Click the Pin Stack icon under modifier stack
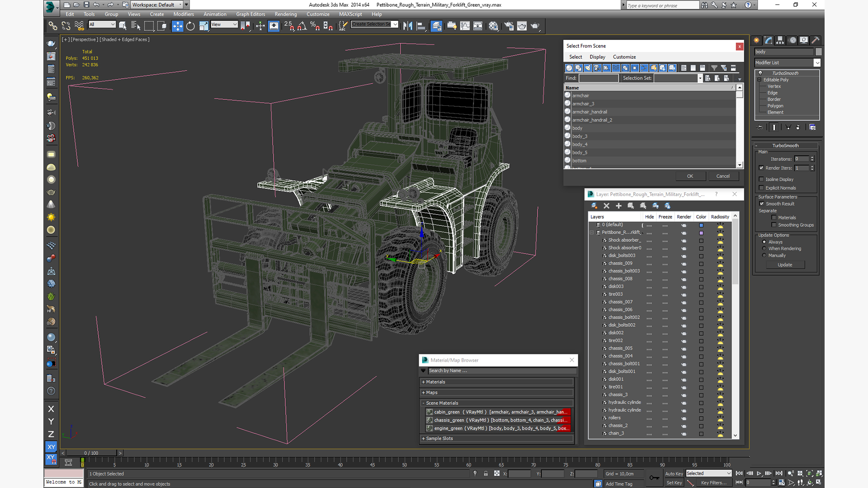Screen dimensions: 868x488 click(x=759, y=127)
